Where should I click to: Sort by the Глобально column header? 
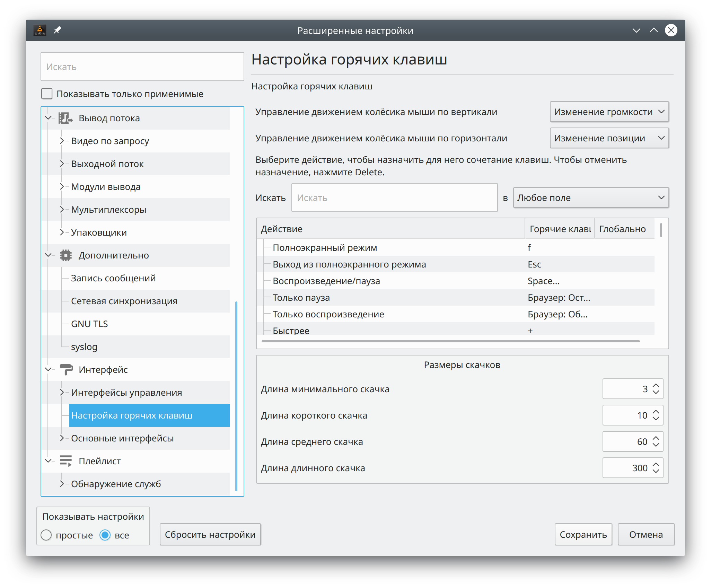point(624,229)
